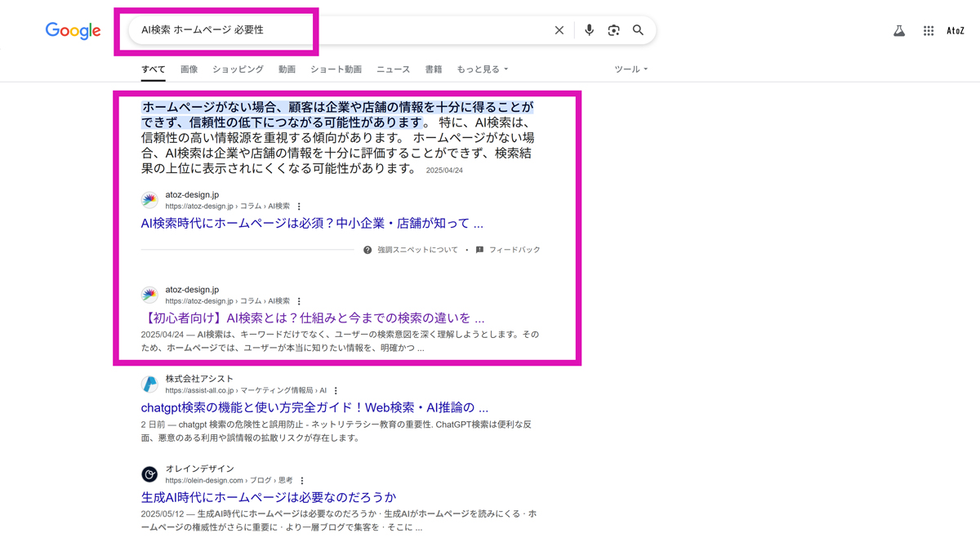Switch to the ショート動画 tab
The height and width of the screenshot is (551, 980).
pos(336,69)
